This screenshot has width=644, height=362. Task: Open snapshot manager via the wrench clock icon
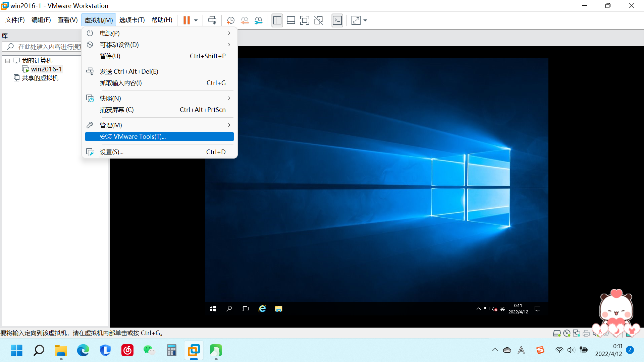[x=258, y=20]
